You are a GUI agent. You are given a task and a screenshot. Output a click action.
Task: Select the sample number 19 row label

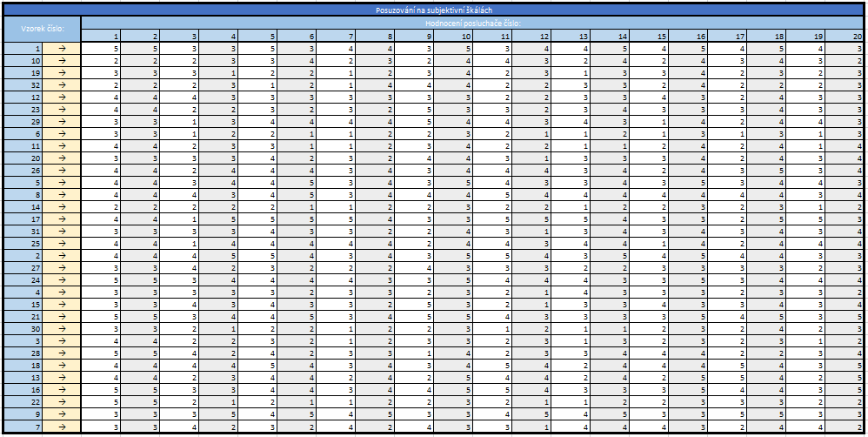[23, 73]
